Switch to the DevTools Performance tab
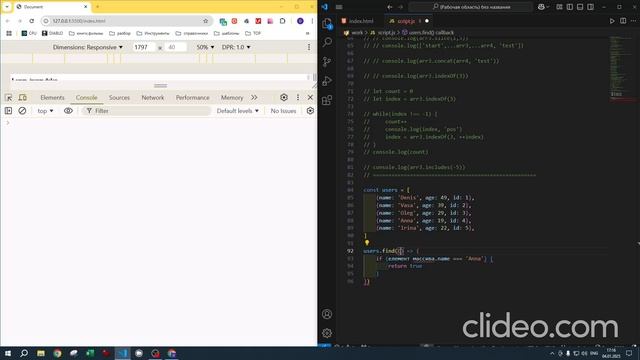Image resolution: width=640 pixels, height=360 pixels. click(192, 98)
